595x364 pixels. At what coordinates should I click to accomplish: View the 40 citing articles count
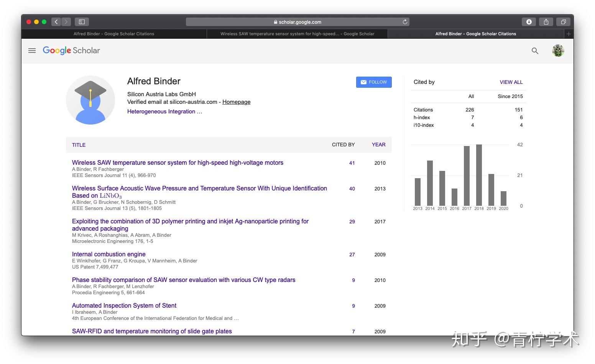tap(352, 189)
